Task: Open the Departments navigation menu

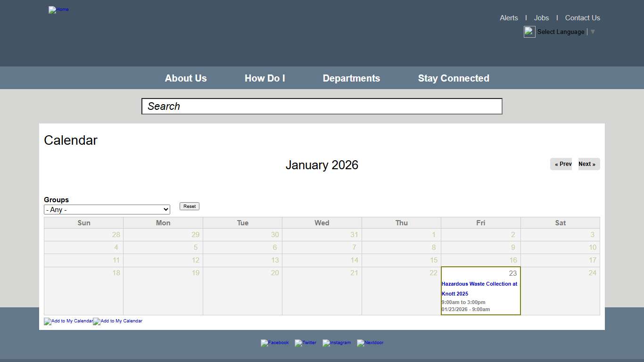Action: tap(351, 78)
